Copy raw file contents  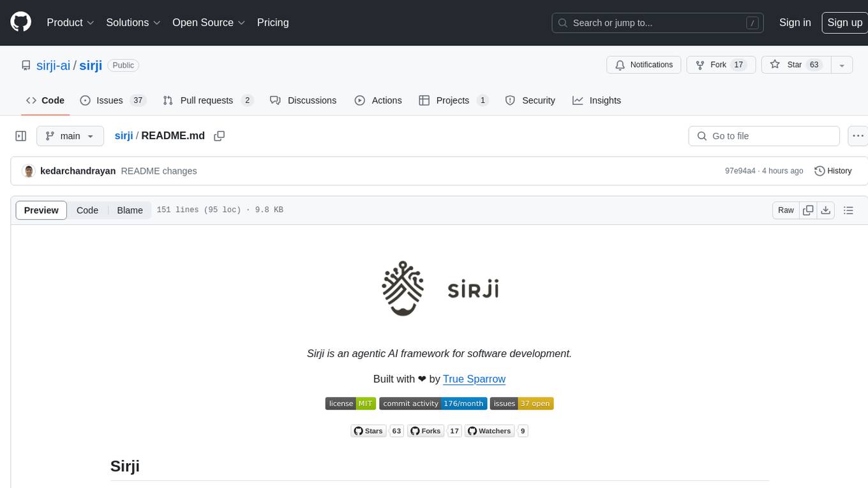click(x=809, y=210)
